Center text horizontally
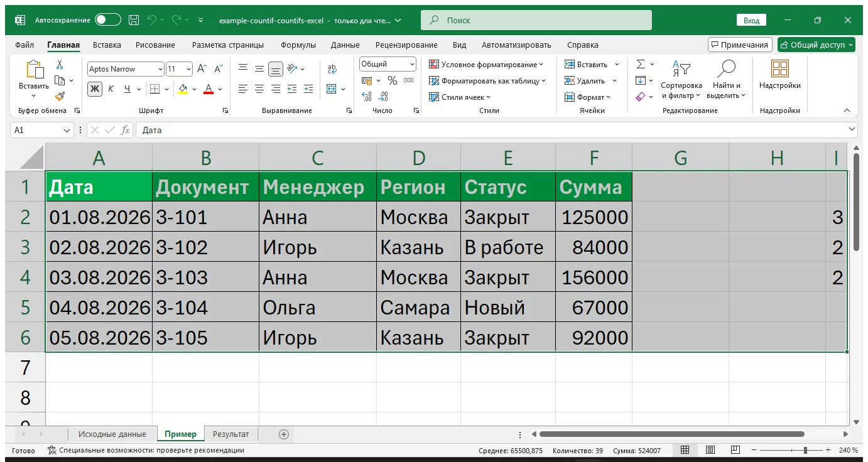The image size is (868, 462). [x=259, y=89]
